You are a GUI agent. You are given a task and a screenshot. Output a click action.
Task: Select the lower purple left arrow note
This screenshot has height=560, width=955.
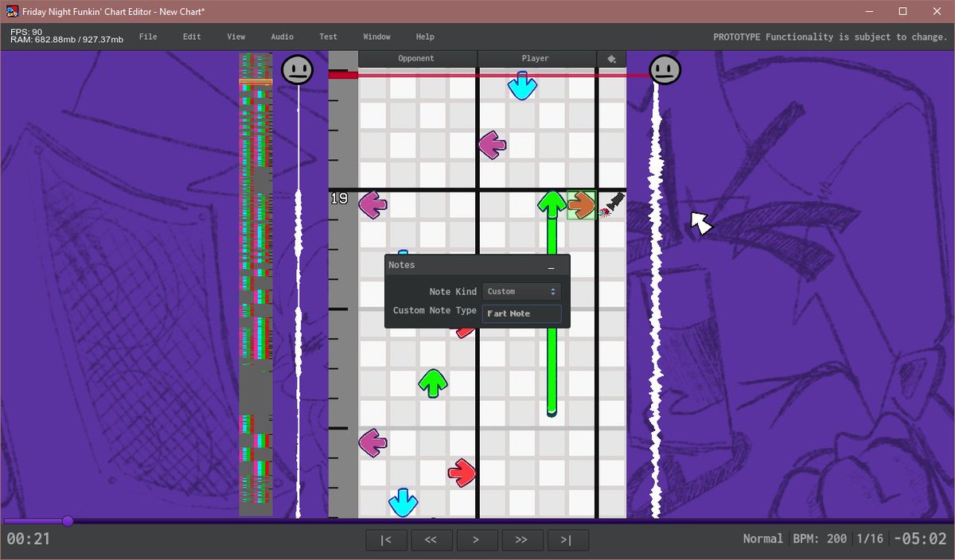pos(372,443)
